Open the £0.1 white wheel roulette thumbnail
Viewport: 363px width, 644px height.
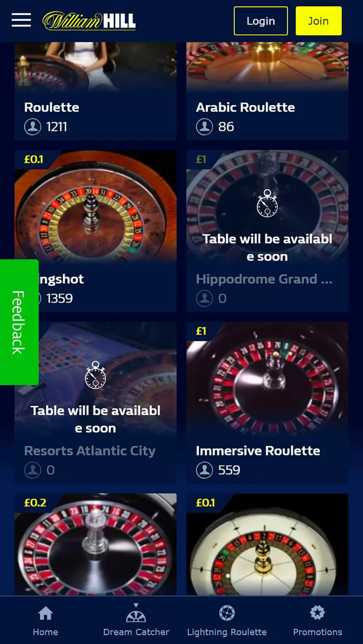coord(267,544)
